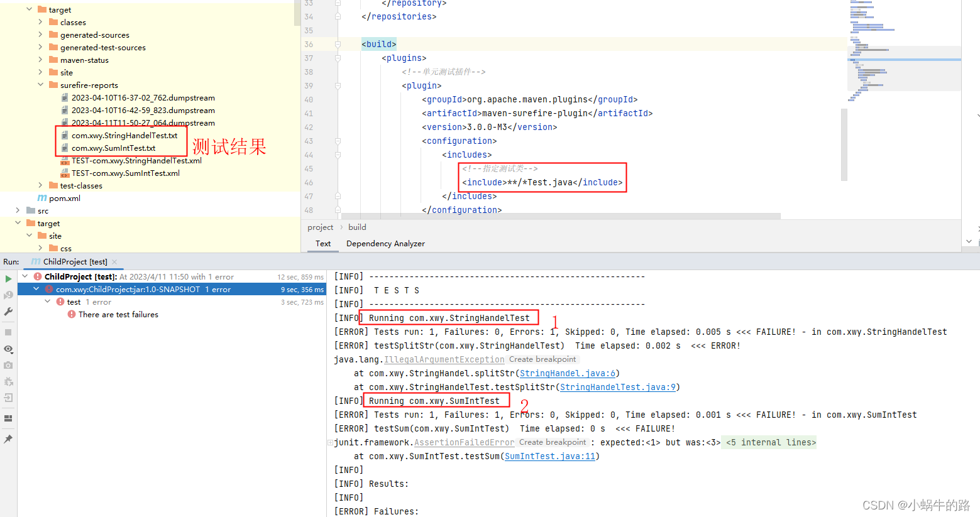This screenshot has width=980, height=517.
Task: Expand the test-classes folder
Action: pyautogui.click(x=40, y=185)
